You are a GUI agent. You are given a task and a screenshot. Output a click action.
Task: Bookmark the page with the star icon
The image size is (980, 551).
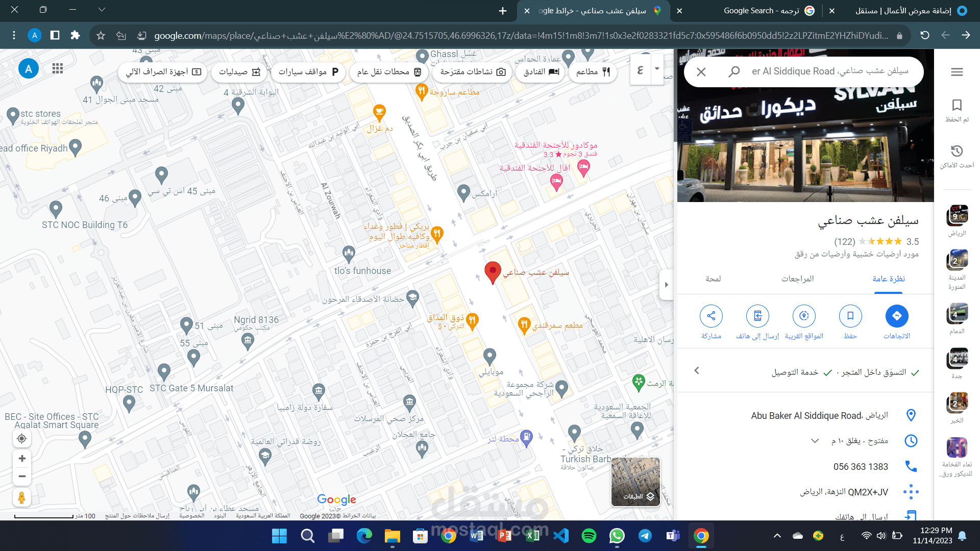pyautogui.click(x=101, y=35)
